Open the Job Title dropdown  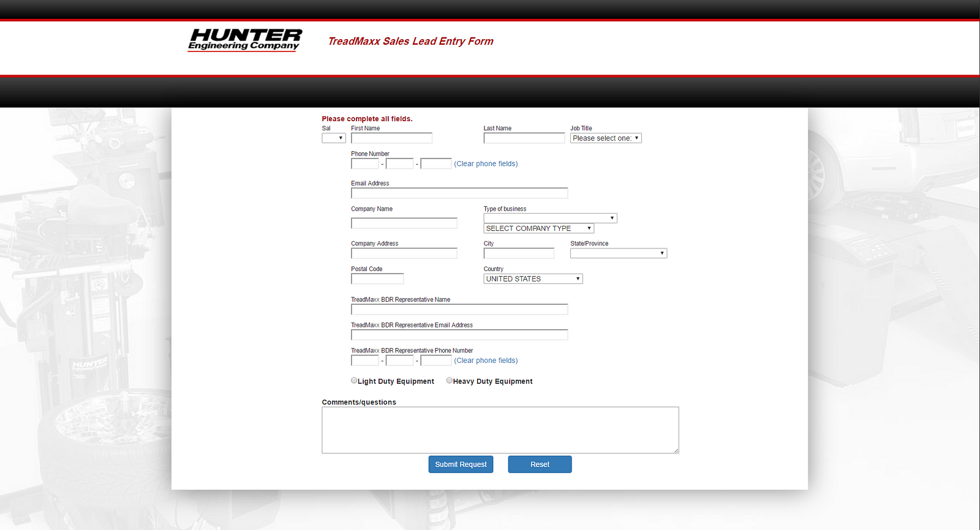click(606, 138)
